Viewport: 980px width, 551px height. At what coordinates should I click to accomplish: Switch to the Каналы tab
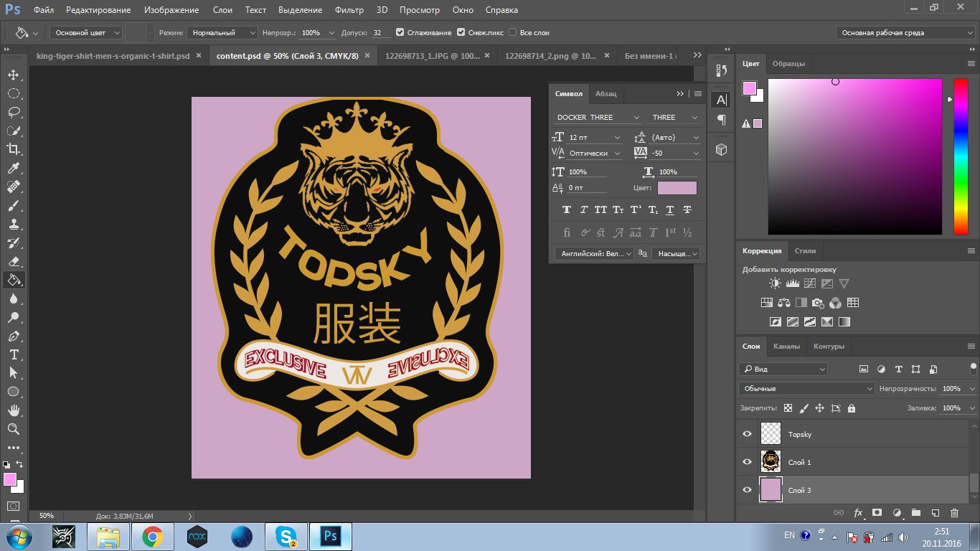point(786,346)
